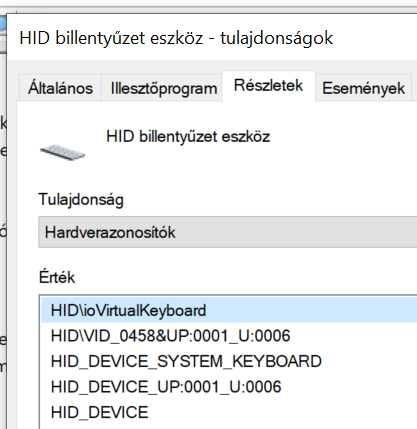Open the Események tab
417x429 pixels.
[363, 88]
